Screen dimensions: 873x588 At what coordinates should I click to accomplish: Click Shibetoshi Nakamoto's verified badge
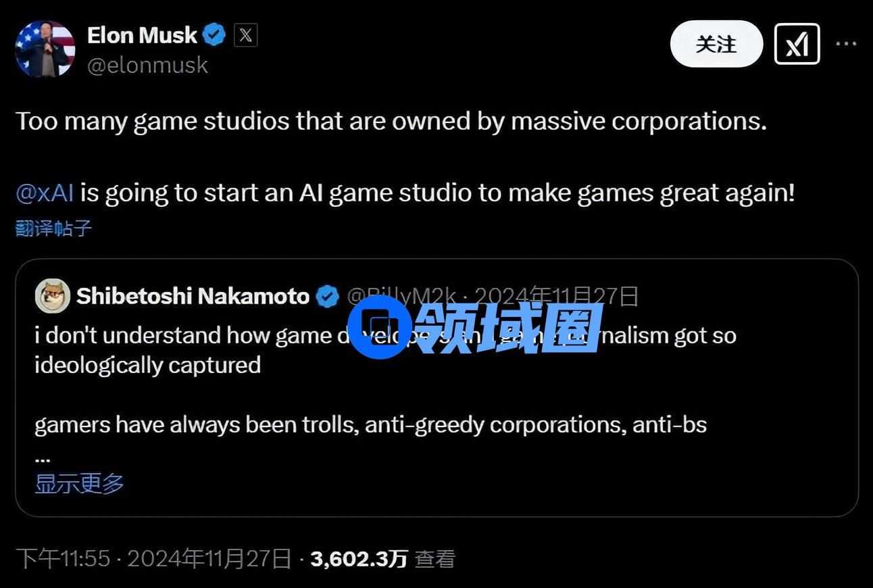coord(328,297)
